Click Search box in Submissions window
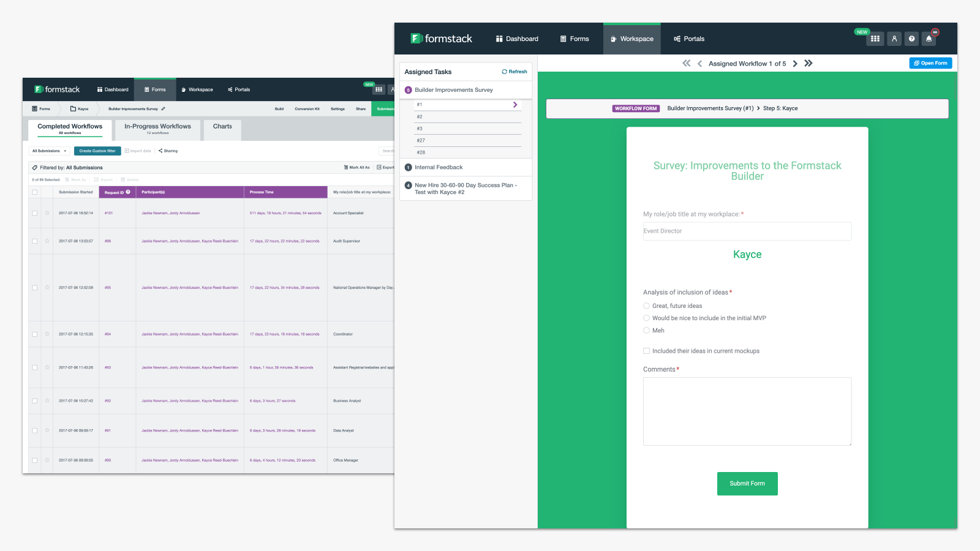The width and height of the screenshot is (980, 551). (x=387, y=151)
